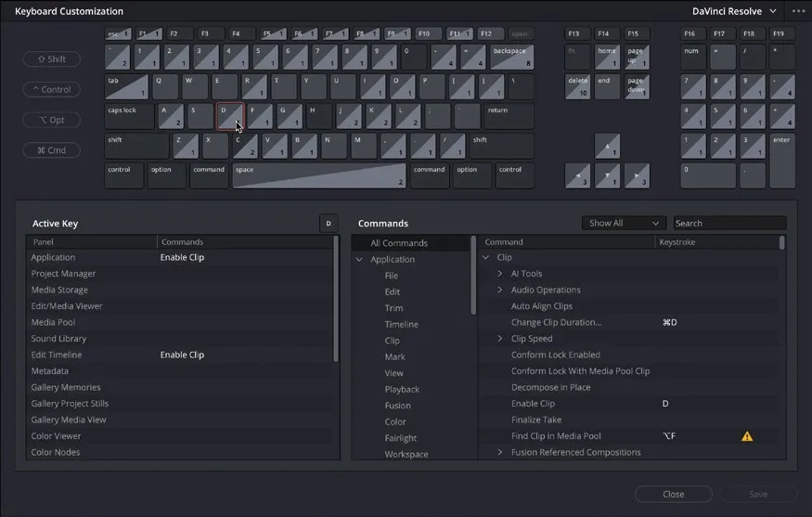Click the C key
Image resolution: width=812 pixels, height=517 pixels.
(245, 146)
